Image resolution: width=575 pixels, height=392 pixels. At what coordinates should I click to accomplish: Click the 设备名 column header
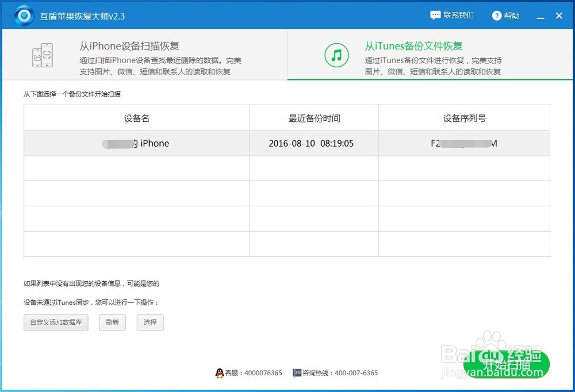tap(136, 118)
